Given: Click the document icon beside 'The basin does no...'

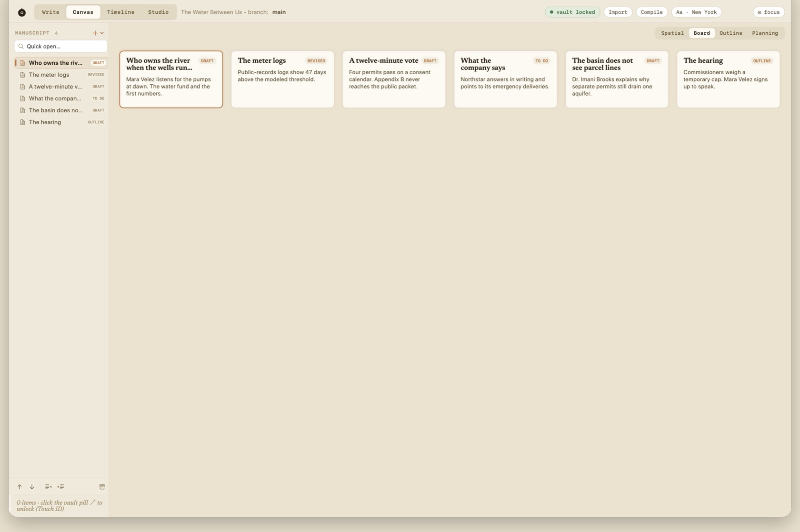Looking at the screenshot, I should tap(22, 110).
